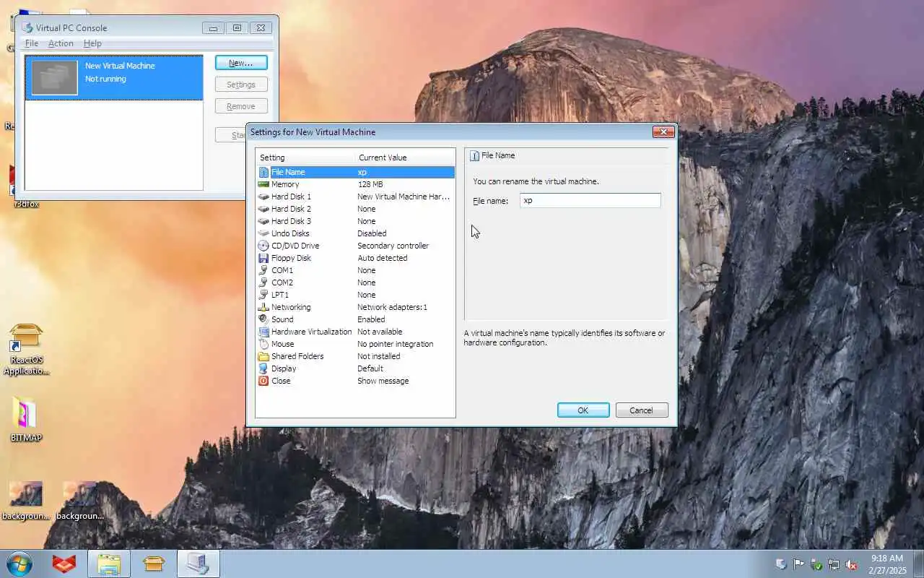Select the Close setting icon
Viewport: 924px width, 578px height.
263,381
